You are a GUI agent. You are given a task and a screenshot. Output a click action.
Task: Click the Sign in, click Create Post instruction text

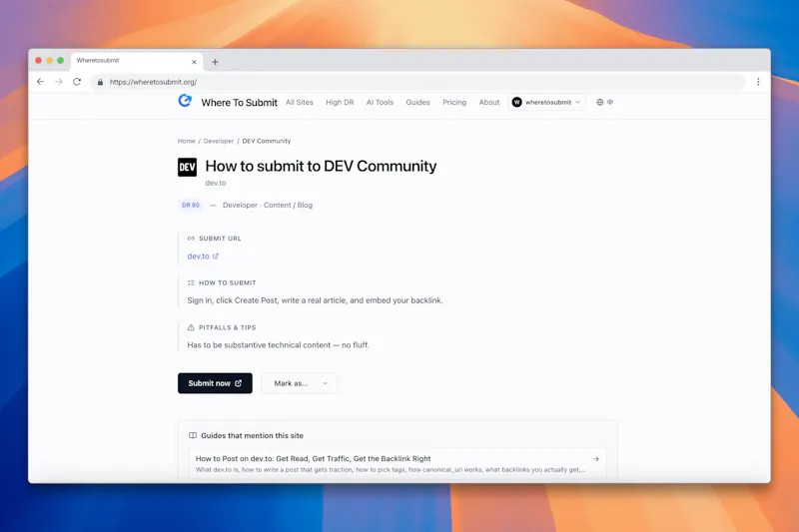click(x=315, y=300)
